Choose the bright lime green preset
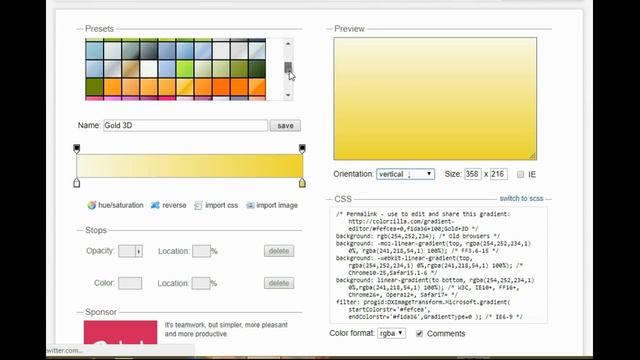The image size is (640, 360). [x=185, y=69]
